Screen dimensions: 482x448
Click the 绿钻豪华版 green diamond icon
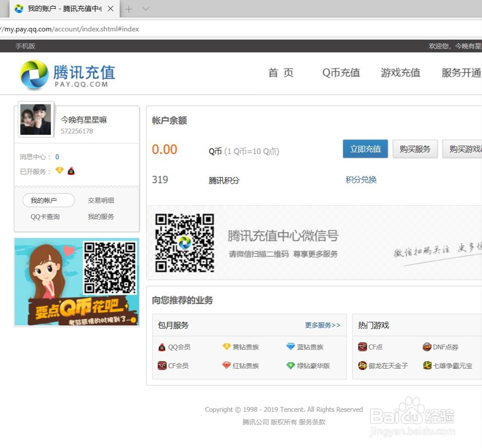(291, 366)
